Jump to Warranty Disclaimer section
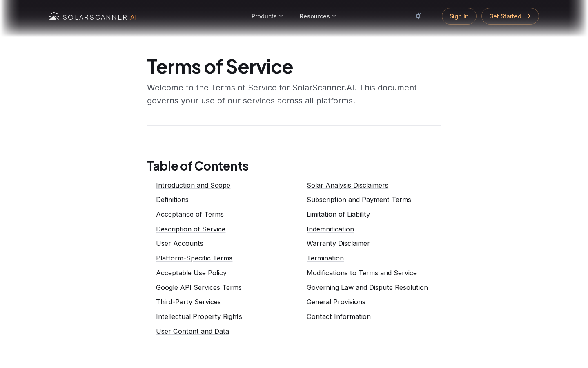This screenshot has width=588, height=368. pos(338,243)
